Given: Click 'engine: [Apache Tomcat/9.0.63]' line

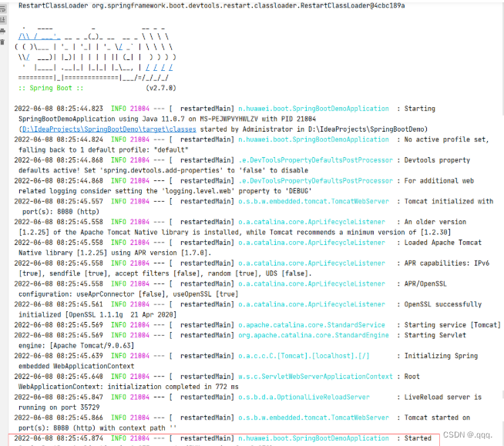Looking at the screenshot, I should (76, 345).
